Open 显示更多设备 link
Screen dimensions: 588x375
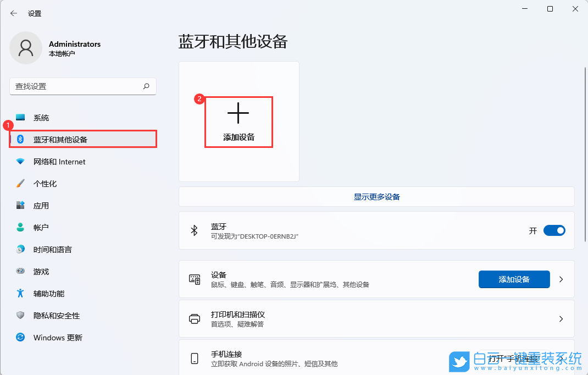(376, 196)
